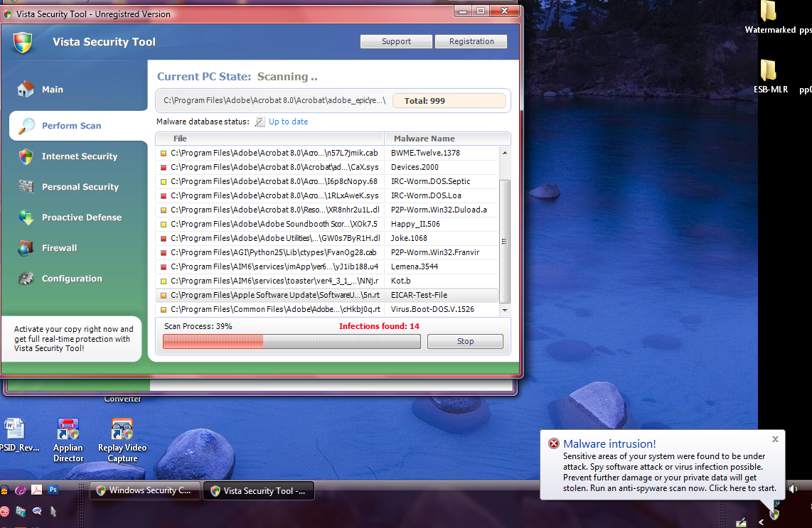Click the Main house icon in the sidebar
Image resolution: width=812 pixels, height=528 pixels.
[x=26, y=89]
